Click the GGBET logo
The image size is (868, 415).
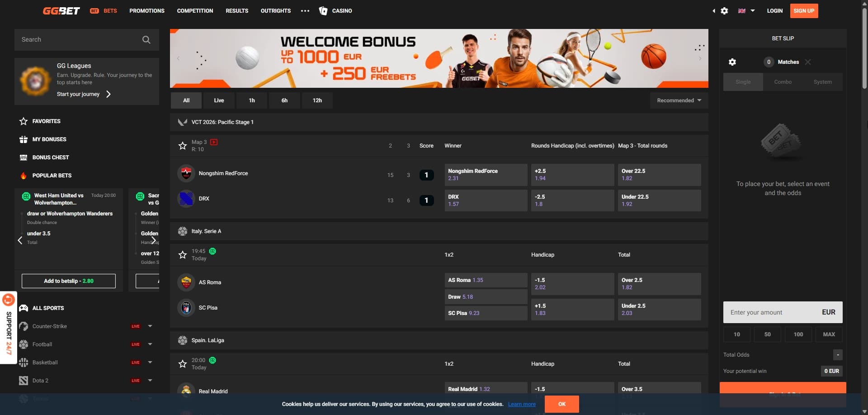(x=61, y=10)
